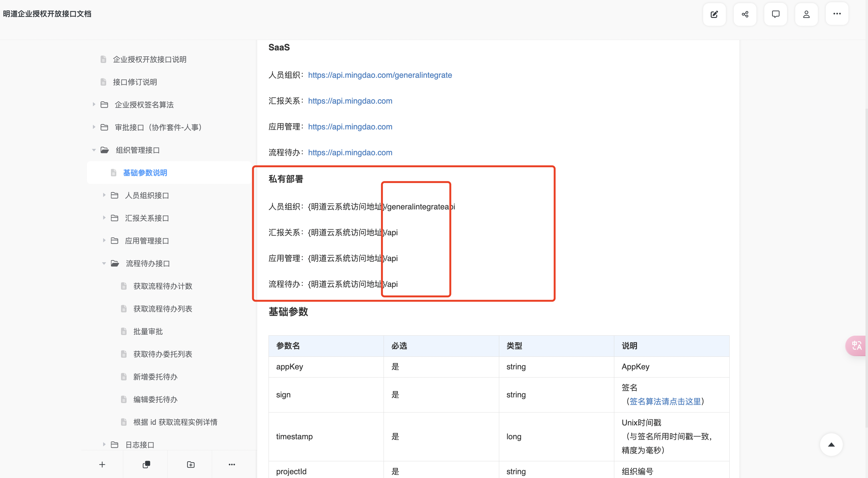Click the copy pages icon in footer
This screenshot has height=478, width=868.
[x=146, y=464]
